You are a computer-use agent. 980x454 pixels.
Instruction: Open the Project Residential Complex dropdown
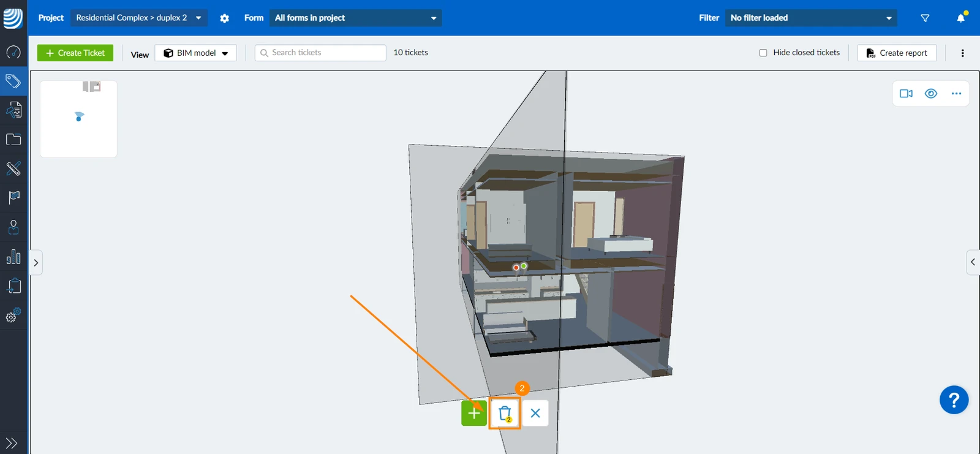point(139,18)
